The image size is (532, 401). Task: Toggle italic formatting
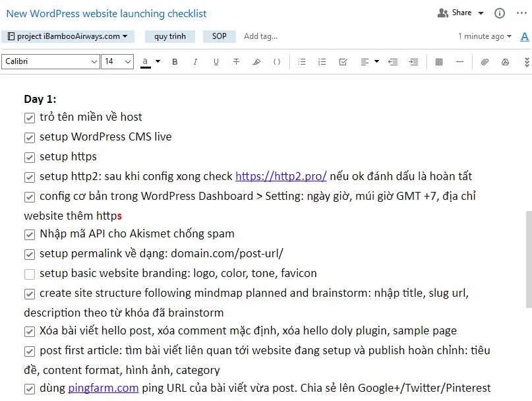(x=195, y=62)
